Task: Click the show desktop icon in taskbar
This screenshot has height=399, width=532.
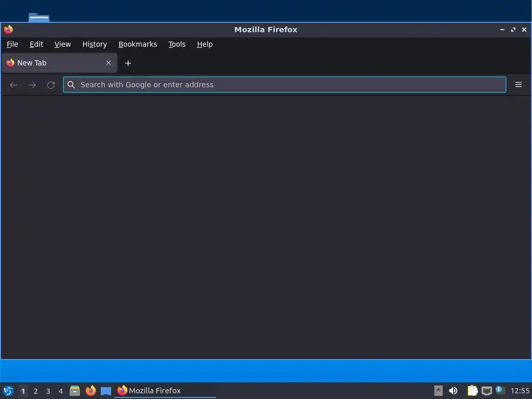Action: [x=106, y=391]
